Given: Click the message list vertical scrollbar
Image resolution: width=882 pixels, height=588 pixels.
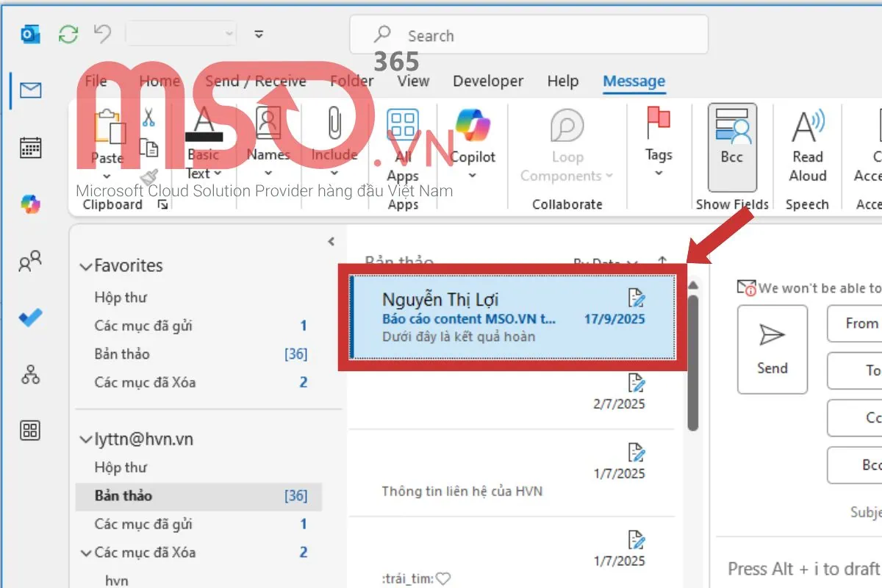Looking at the screenshot, I should tap(692, 360).
